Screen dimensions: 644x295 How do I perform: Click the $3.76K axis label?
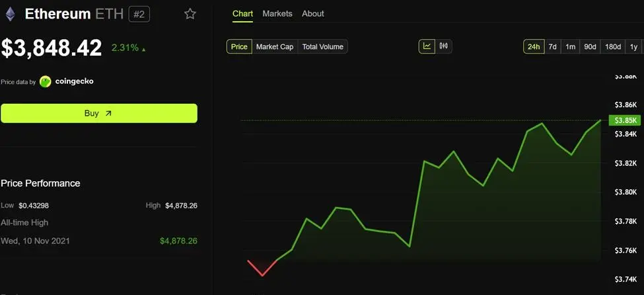(626, 250)
